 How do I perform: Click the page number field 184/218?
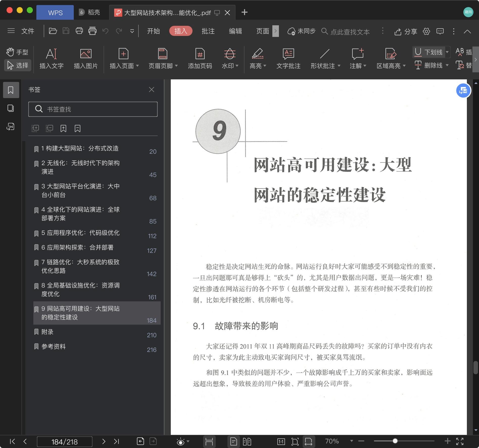tap(65, 442)
